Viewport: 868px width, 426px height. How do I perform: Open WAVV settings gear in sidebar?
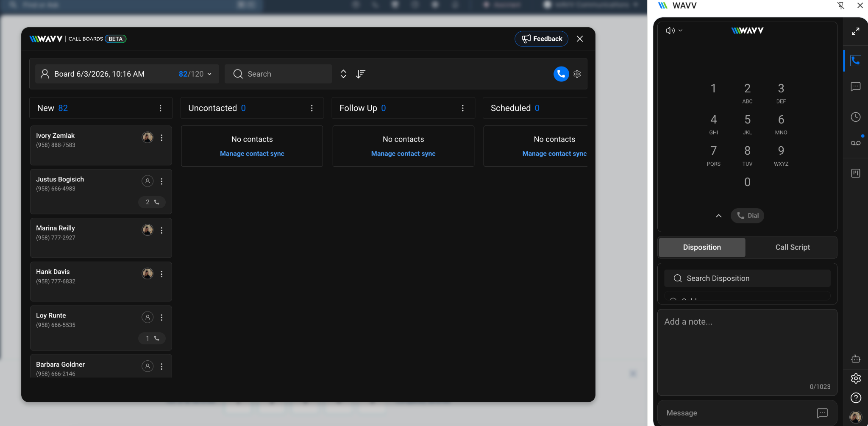pos(856,379)
